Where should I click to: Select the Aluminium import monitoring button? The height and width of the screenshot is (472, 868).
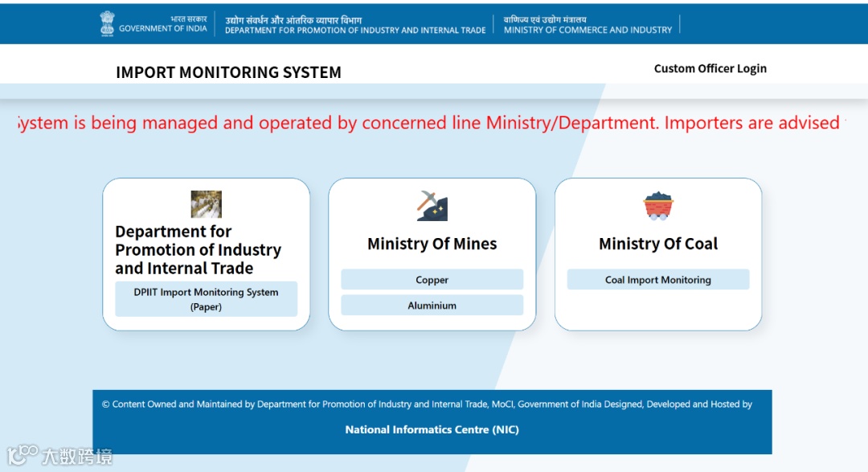tap(432, 306)
